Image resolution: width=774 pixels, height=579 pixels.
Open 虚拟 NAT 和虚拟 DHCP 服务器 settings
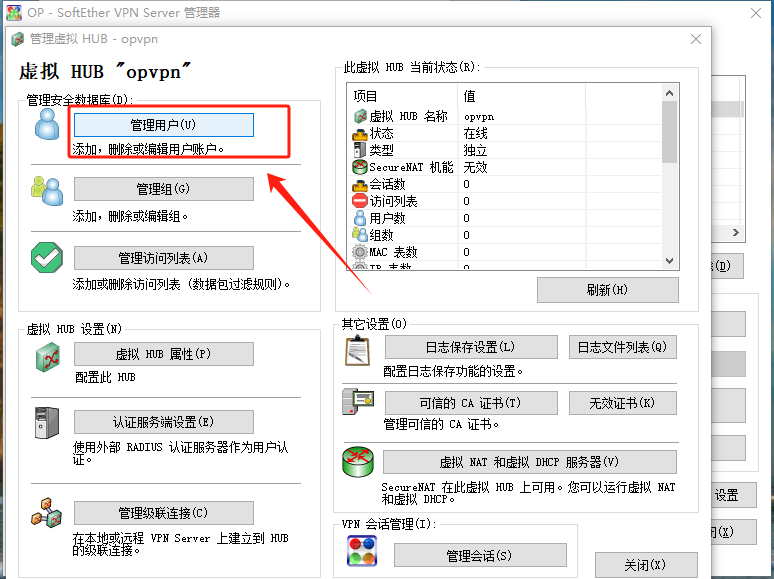tap(529, 462)
